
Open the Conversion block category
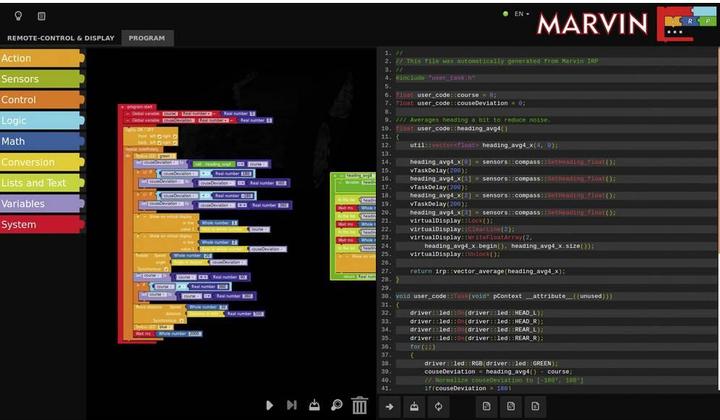pyautogui.click(x=42, y=162)
